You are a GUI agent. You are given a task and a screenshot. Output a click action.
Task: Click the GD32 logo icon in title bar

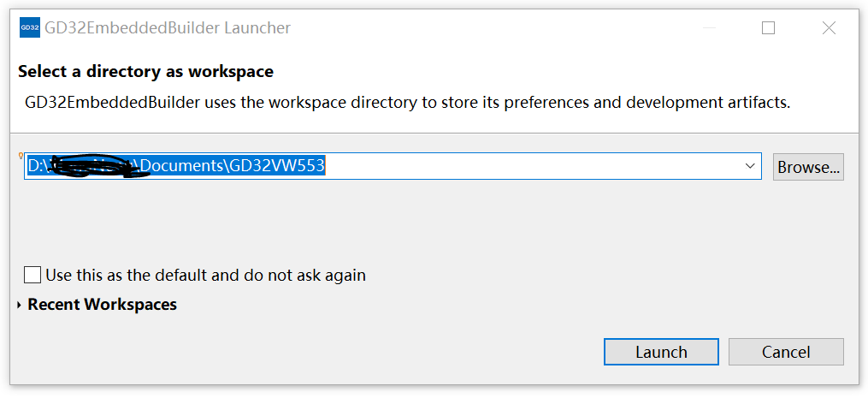pos(29,27)
